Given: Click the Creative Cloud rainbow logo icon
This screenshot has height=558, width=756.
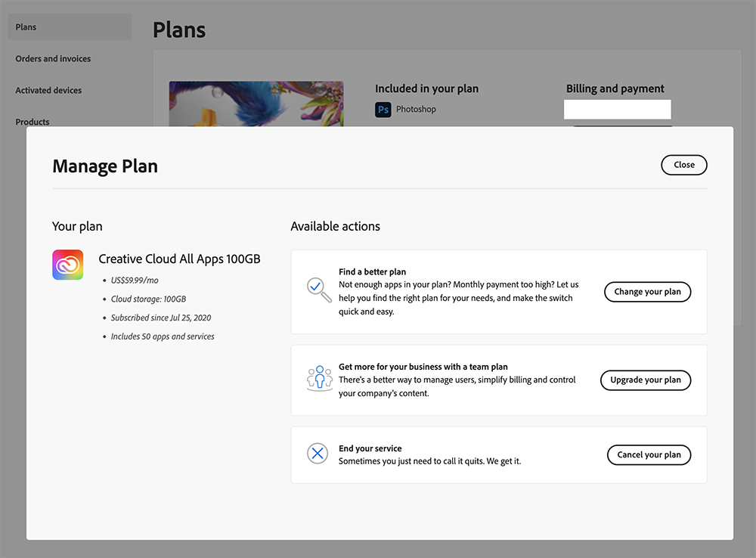Looking at the screenshot, I should pos(67,265).
